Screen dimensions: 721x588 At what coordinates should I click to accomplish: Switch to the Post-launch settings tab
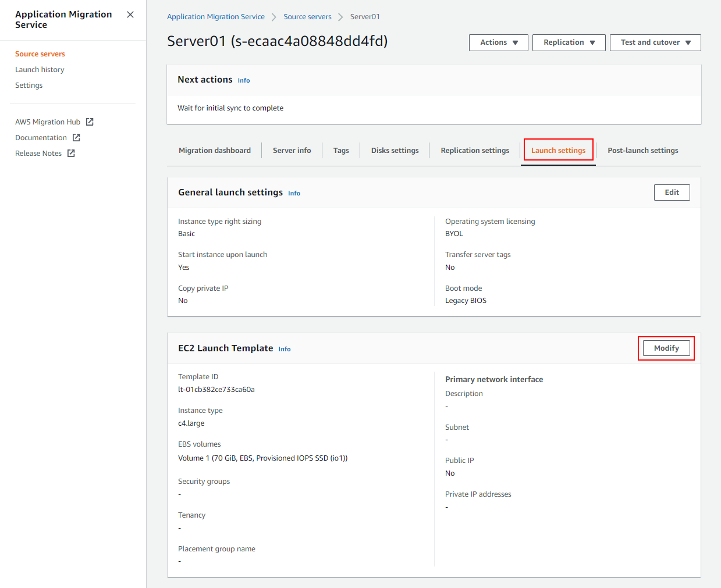(x=642, y=150)
